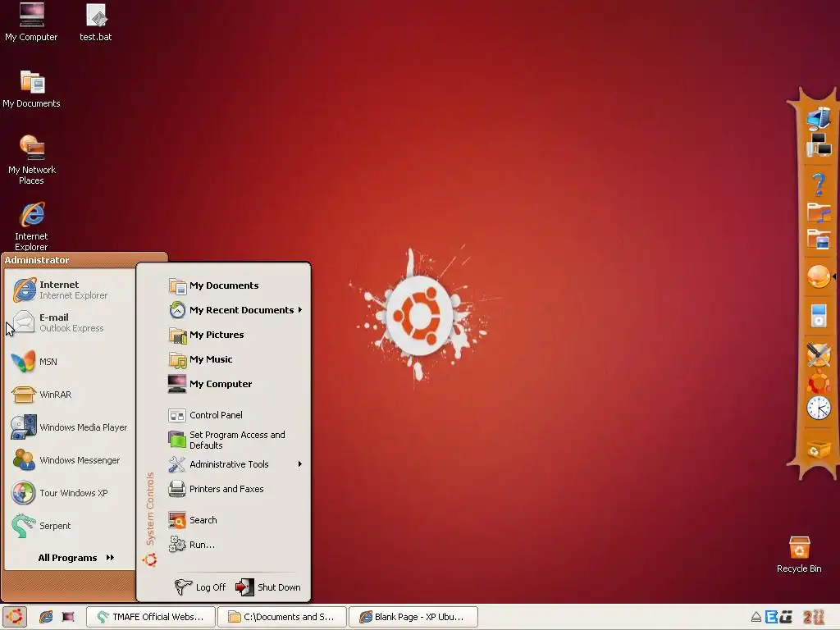Click the Ubuntu logo beside System Controls
The width and height of the screenshot is (840, 630).
149,559
